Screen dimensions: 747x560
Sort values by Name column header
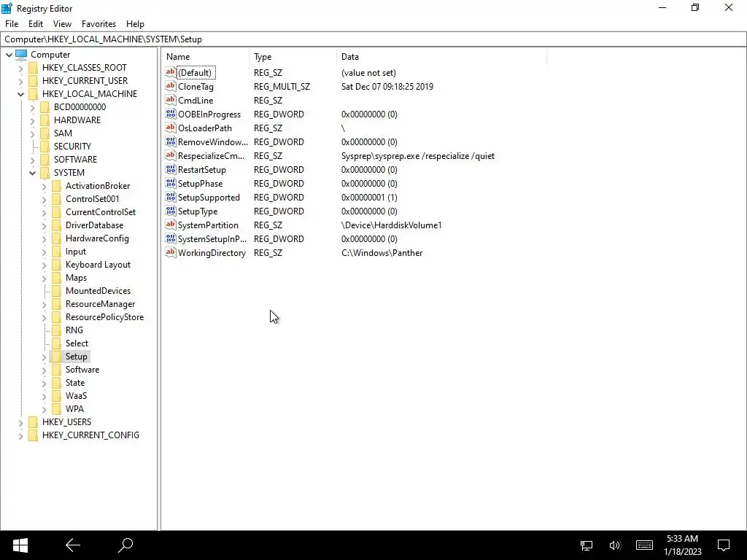(x=205, y=57)
